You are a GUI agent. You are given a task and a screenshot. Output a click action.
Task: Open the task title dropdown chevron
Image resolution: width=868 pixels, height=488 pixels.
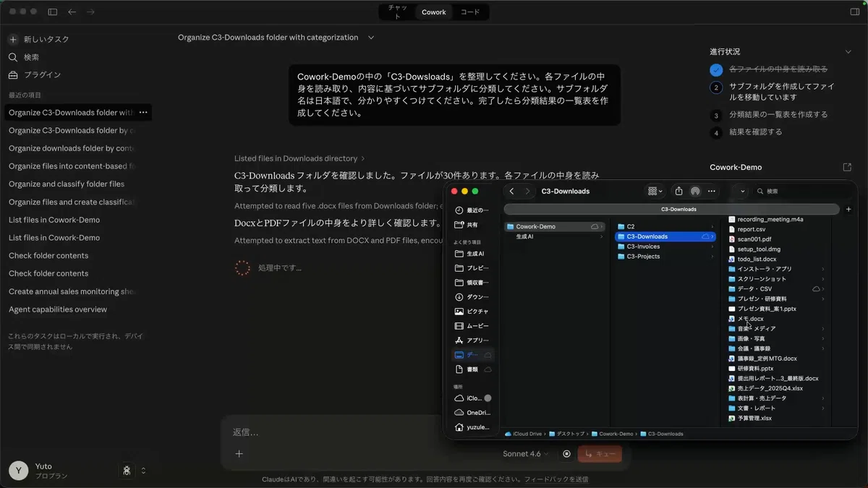click(371, 38)
